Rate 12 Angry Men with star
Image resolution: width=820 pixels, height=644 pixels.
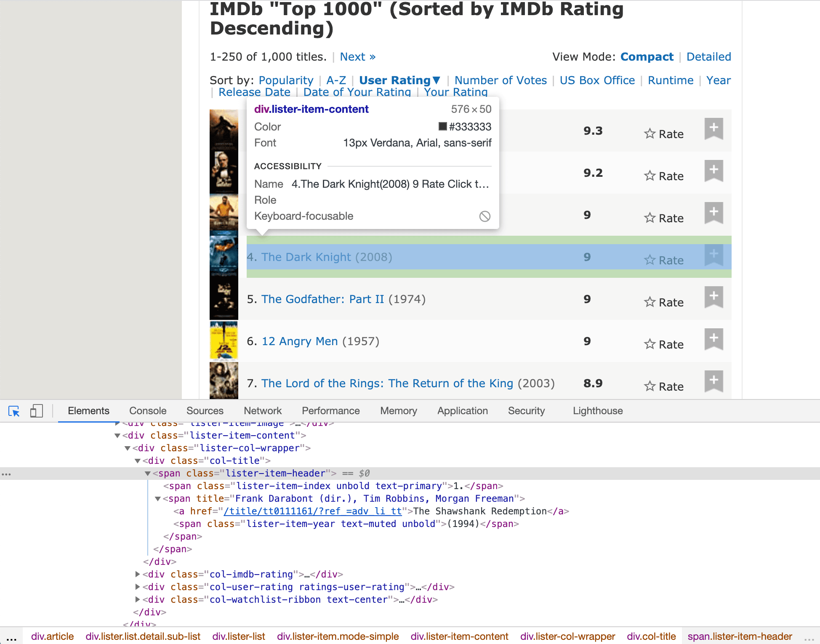coord(650,344)
